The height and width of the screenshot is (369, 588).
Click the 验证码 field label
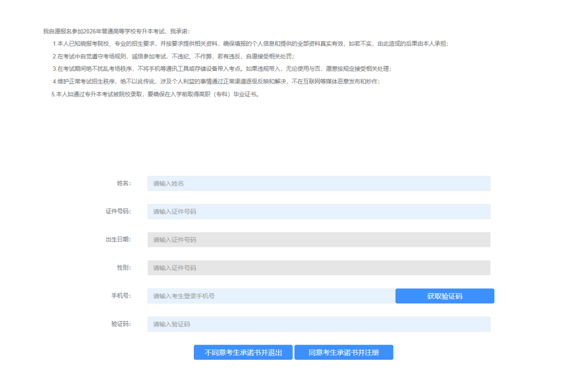121,324
